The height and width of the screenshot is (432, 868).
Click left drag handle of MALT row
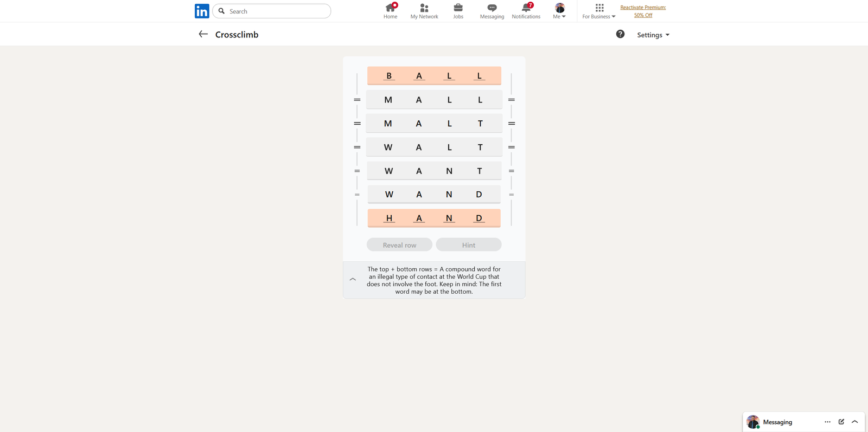(357, 124)
